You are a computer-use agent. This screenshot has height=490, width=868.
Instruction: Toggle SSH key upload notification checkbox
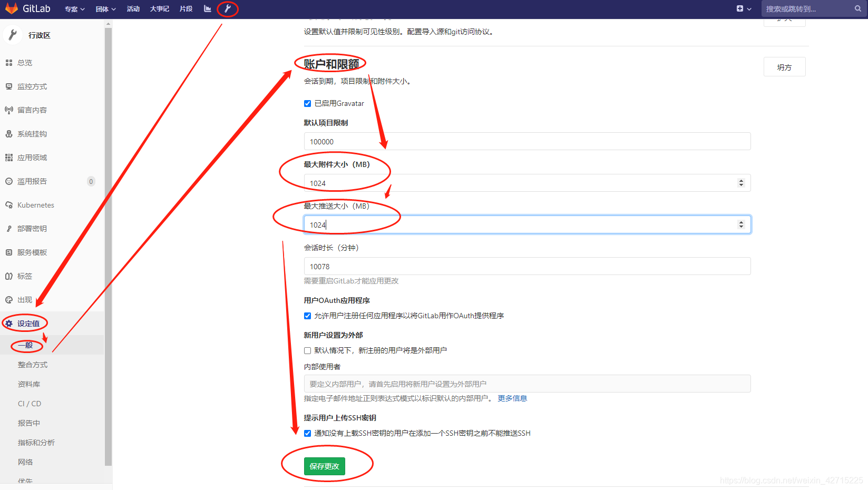pyautogui.click(x=307, y=433)
